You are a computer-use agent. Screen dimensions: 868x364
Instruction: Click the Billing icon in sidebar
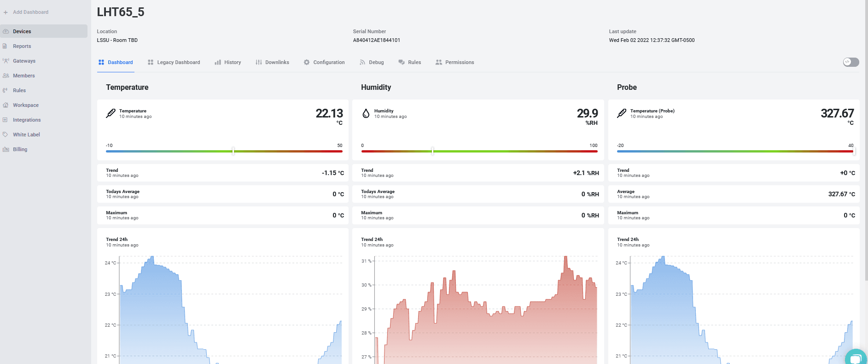pos(6,149)
